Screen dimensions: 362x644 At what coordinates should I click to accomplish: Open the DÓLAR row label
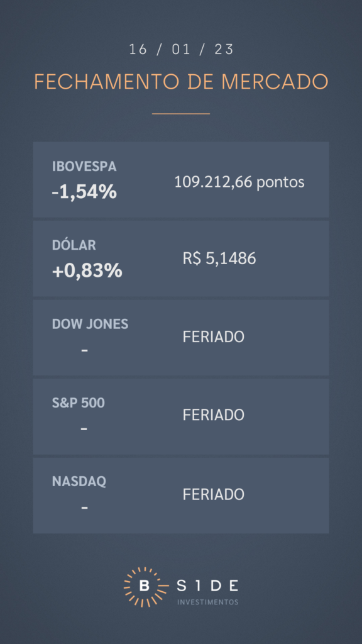coord(74,245)
